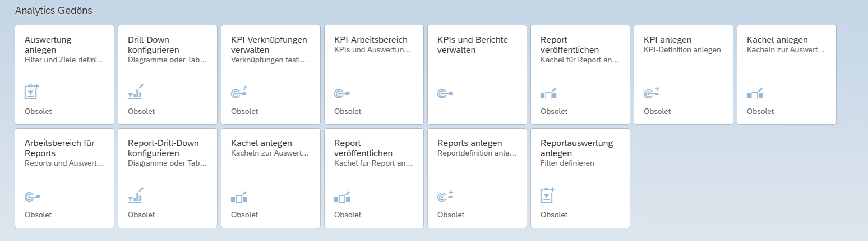Click the KPI-Definition anlegen subtitle
The height and width of the screenshot is (241, 868).
pyautogui.click(x=682, y=50)
